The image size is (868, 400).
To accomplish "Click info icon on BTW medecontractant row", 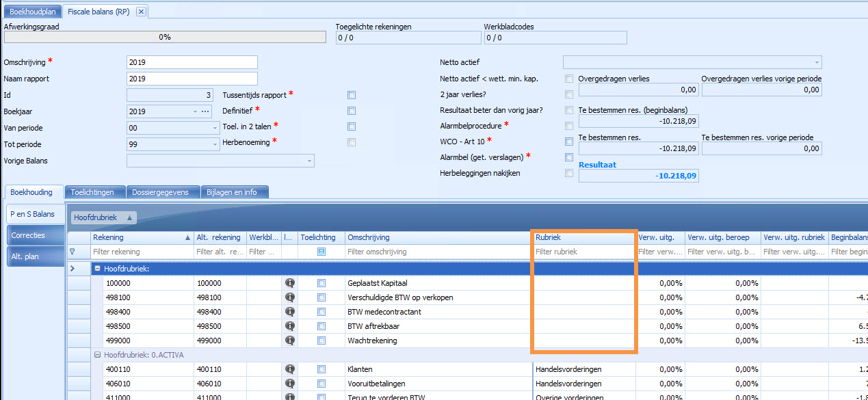I will point(289,312).
